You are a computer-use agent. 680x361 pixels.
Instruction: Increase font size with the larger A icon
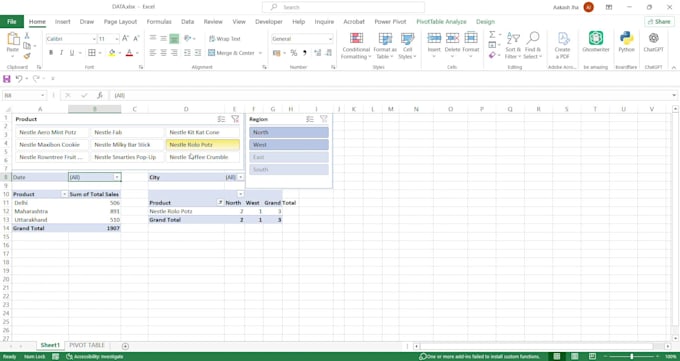[125, 39]
